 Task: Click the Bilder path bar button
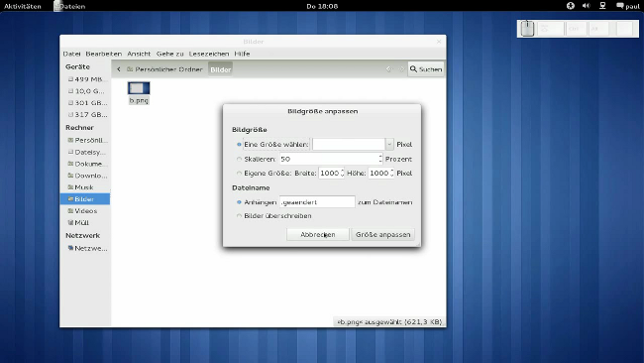coord(221,69)
